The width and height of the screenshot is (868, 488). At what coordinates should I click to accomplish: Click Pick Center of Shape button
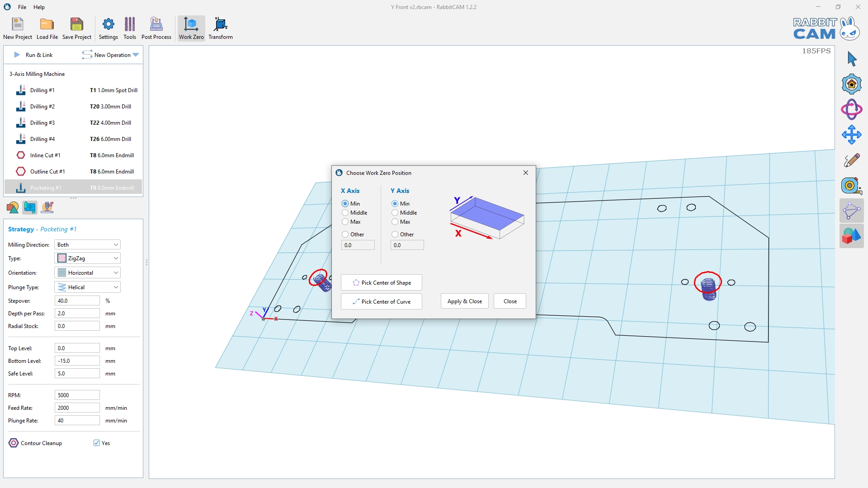(x=381, y=282)
